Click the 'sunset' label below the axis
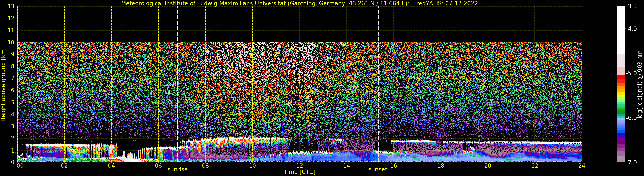Image resolution: width=644 pixels, height=176 pixels. coord(378,169)
